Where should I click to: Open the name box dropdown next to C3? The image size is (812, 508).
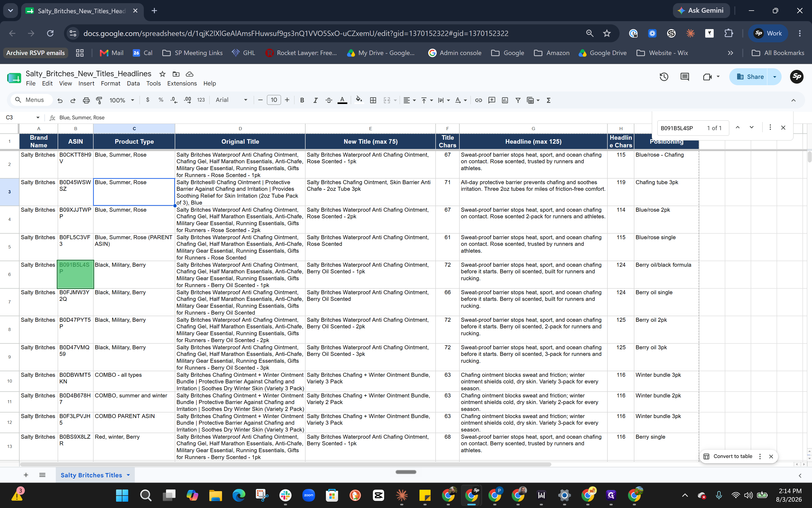38,117
